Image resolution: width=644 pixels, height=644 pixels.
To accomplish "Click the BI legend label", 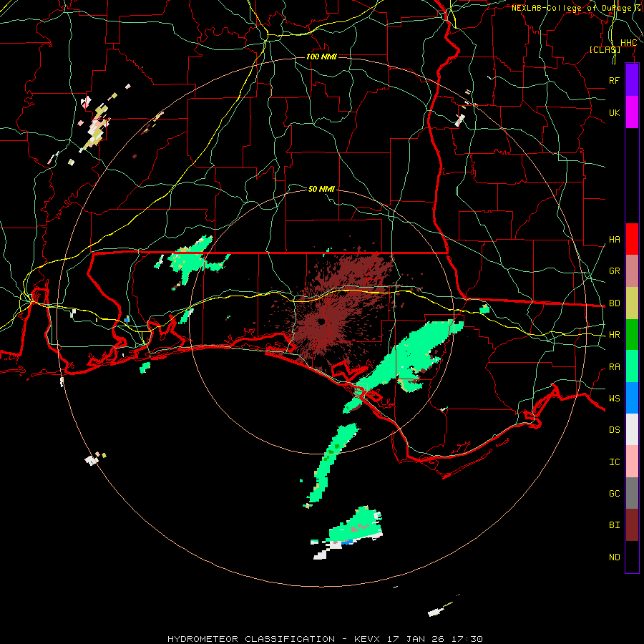I will tap(614, 525).
